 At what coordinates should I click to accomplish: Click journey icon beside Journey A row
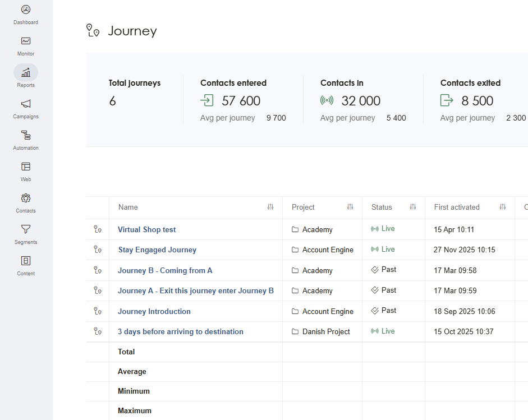pyautogui.click(x=98, y=290)
